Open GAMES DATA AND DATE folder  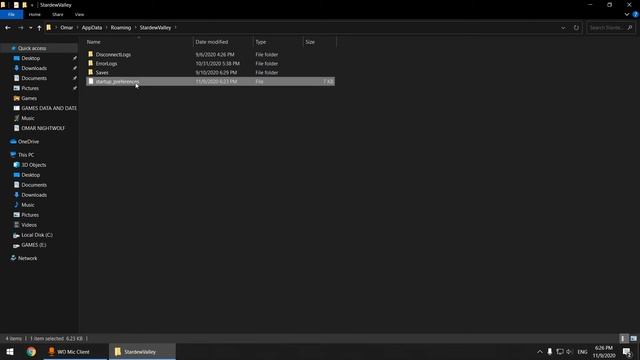click(49, 108)
